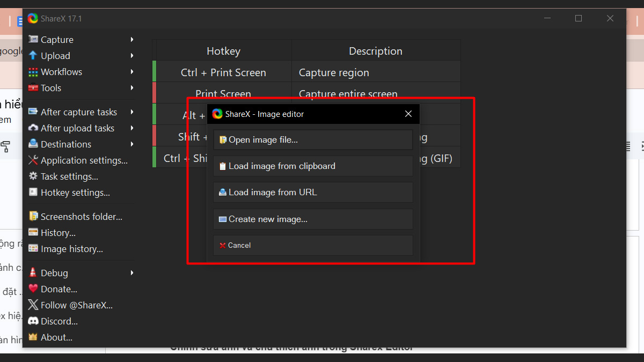The height and width of the screenshot is (362, 644).
Task: Click the Upload arrow icon
Action: pos(33,56)
